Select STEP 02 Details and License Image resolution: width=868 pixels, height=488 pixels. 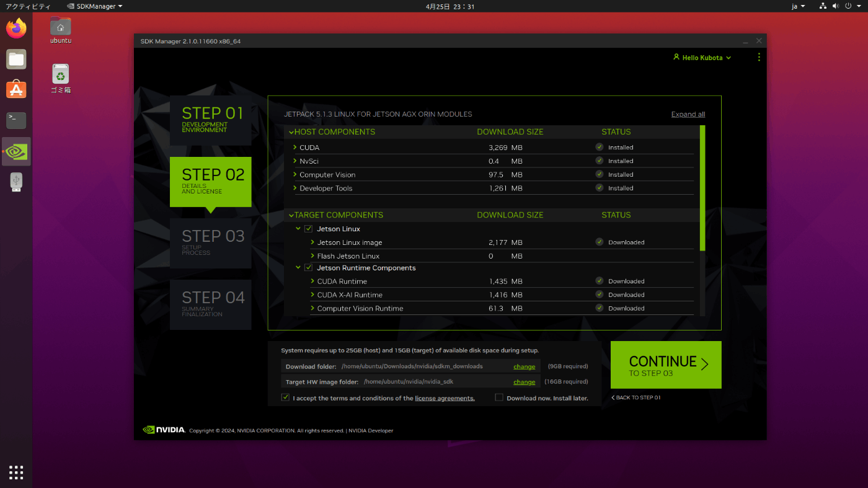coord(210,182)
